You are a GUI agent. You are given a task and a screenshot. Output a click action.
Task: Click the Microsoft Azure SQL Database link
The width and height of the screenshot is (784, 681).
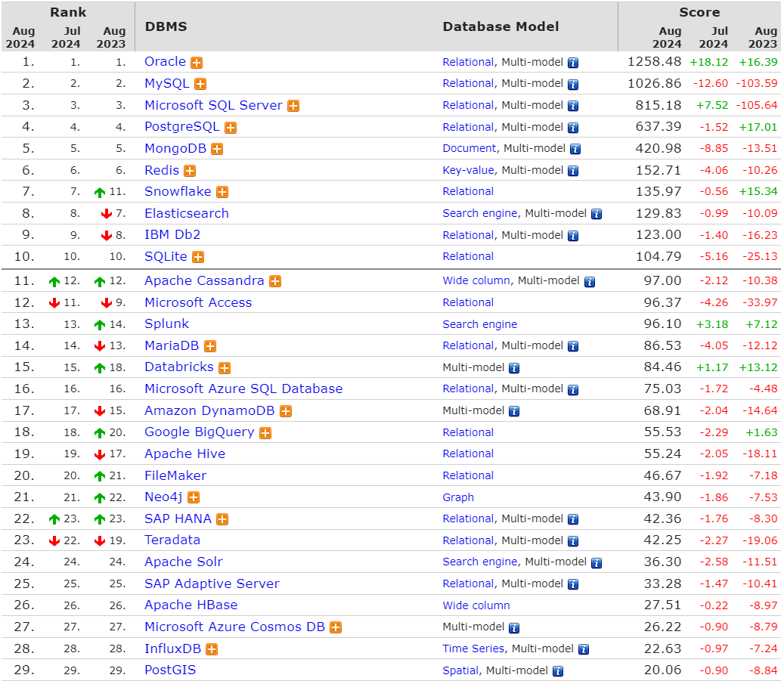243,388
